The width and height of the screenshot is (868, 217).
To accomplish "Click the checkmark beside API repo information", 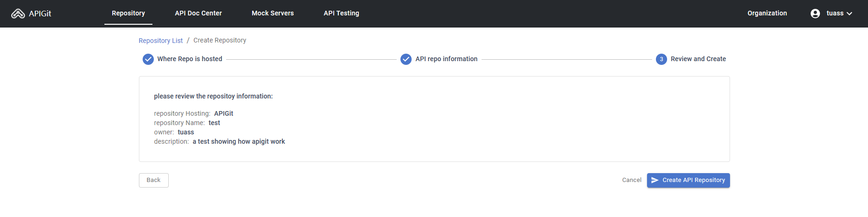I will tap(406, 59).
